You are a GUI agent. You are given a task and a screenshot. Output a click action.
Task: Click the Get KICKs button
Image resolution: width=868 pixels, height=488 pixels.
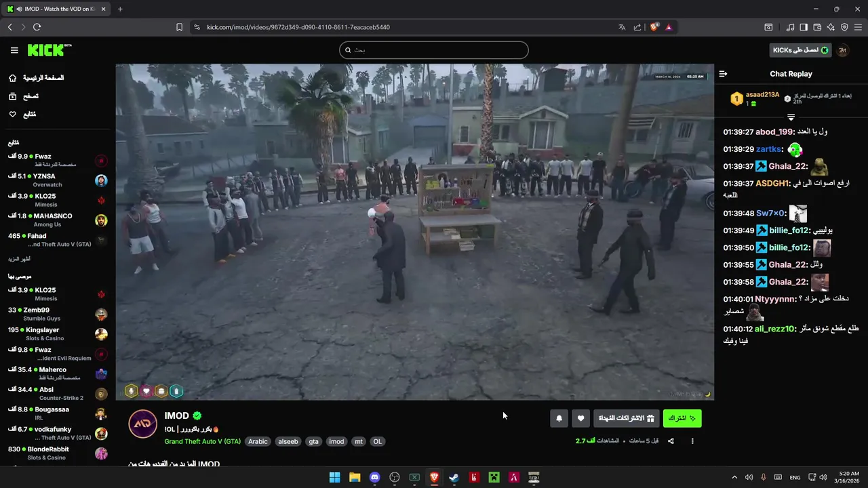click(801, 50)
